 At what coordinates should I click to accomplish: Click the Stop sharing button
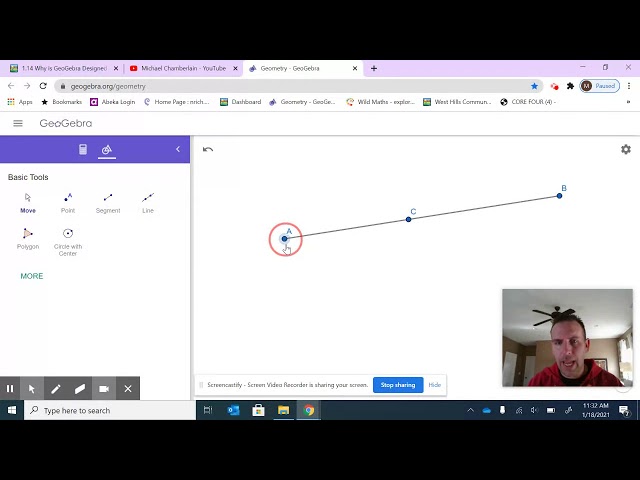pos(398,385)
